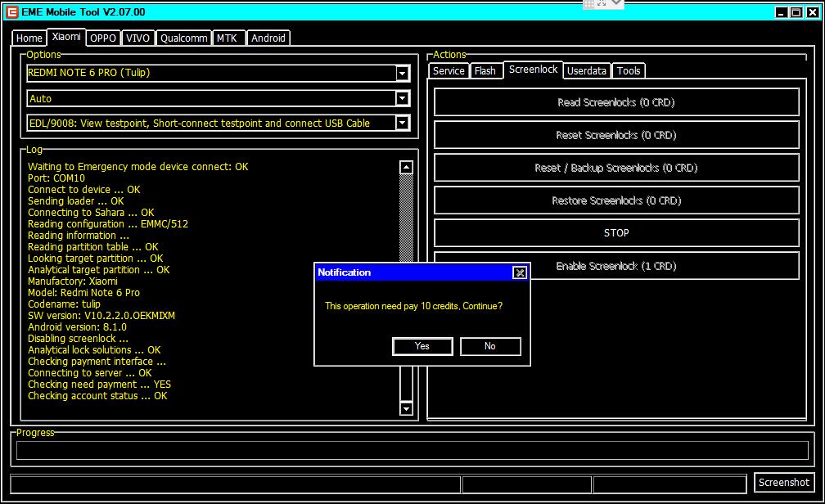Click the STOP button
Image resolution: width=825 pixels, height=504 pixels.
[616, 233]
